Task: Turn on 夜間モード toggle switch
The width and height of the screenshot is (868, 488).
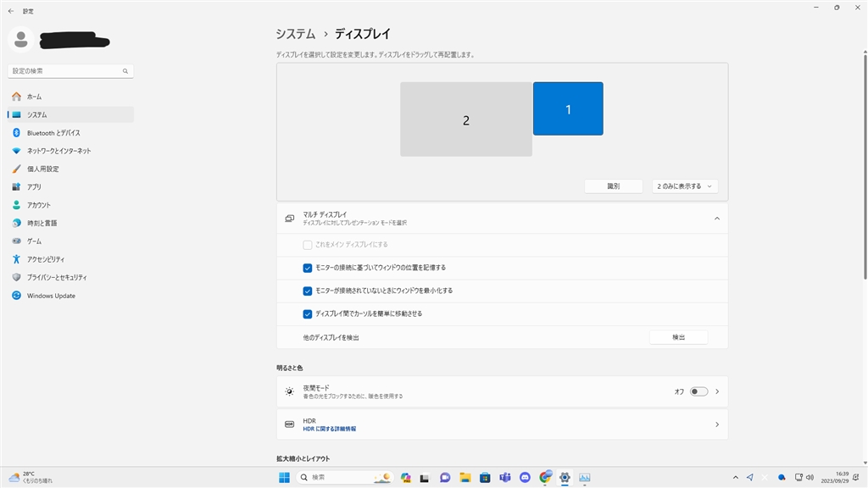Action: 698,392
